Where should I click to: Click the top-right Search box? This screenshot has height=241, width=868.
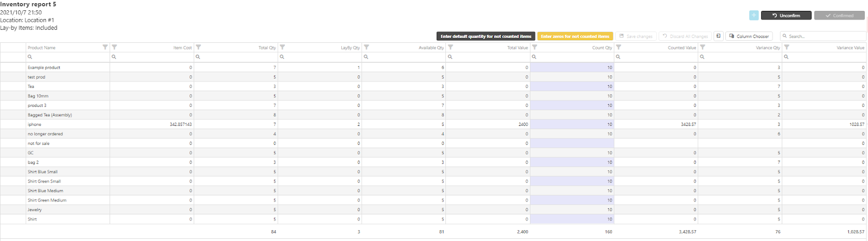824,36
